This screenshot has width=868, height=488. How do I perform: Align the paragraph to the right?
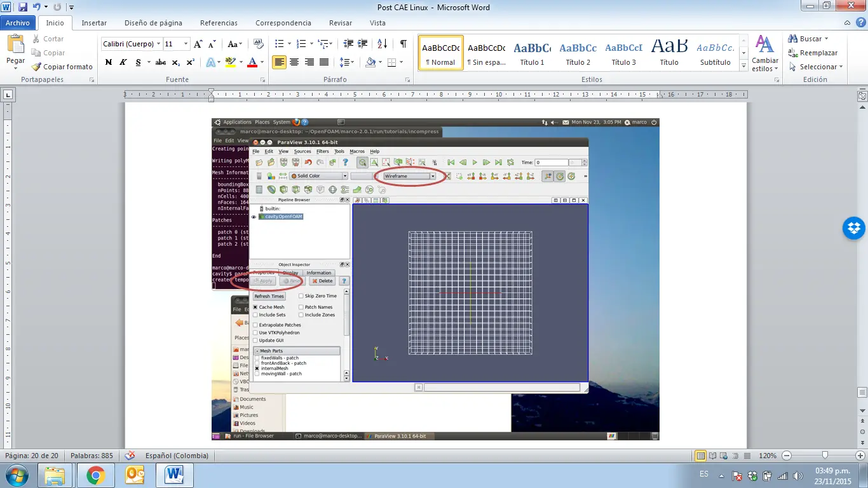309,62
